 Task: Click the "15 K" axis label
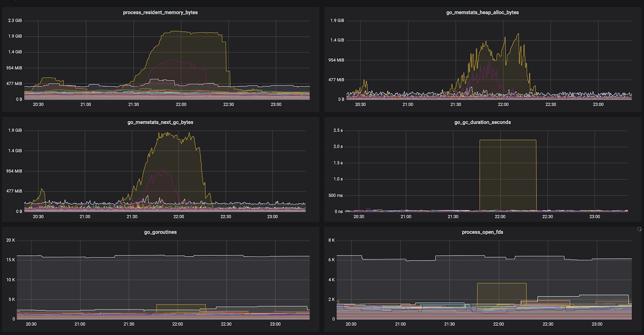(10, 260)
